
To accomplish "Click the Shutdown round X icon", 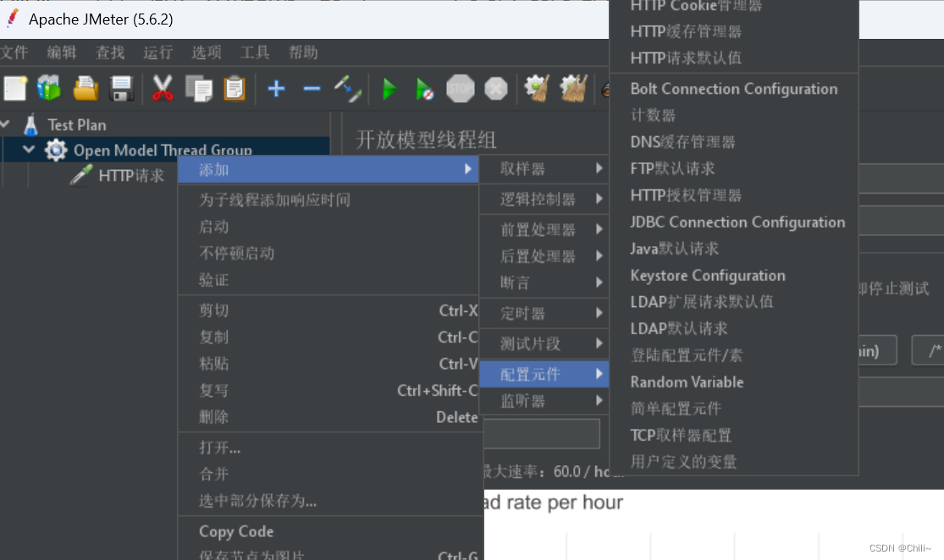I will point(496,89).
